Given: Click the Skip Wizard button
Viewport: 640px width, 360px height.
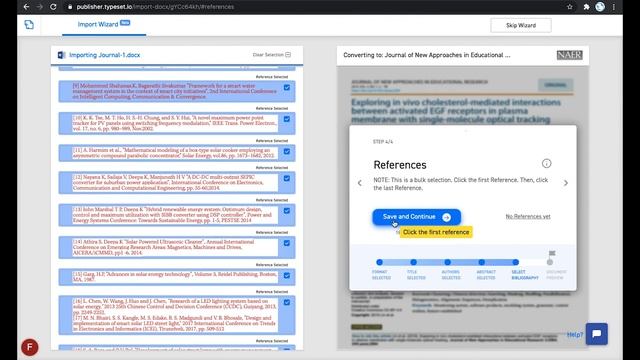Looking at the screenshot, I should click(521, 25).
